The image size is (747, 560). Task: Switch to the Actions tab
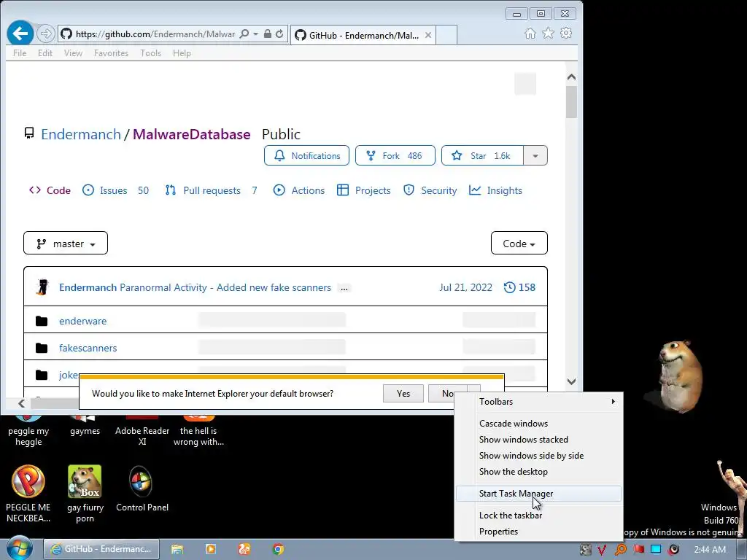pyautogui.click(x=299, y=190)
